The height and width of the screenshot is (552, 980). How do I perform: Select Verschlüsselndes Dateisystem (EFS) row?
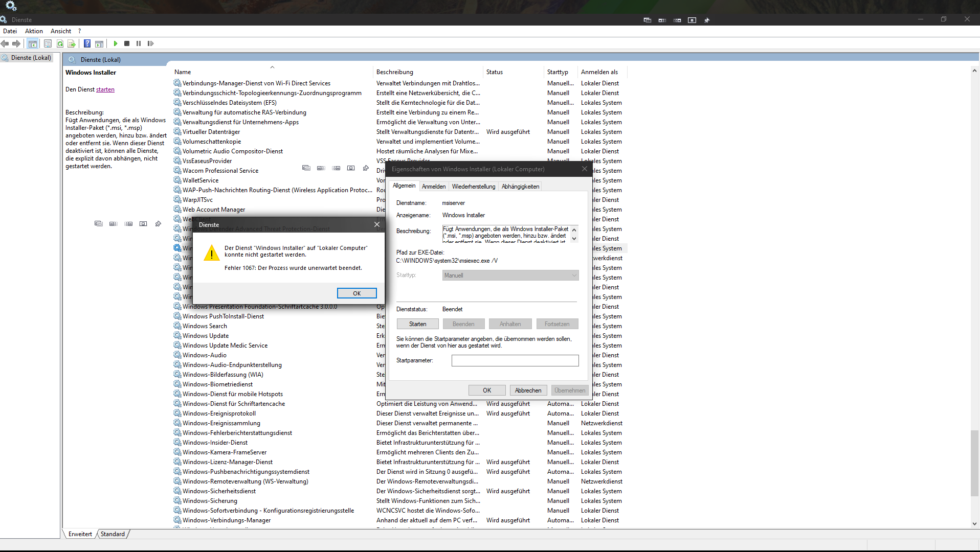pos(399,102)
